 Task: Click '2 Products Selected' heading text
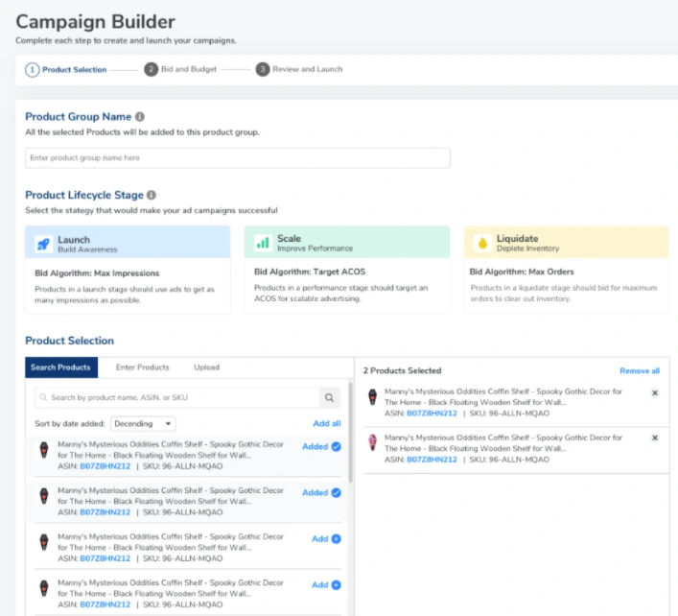pos(402,370)
